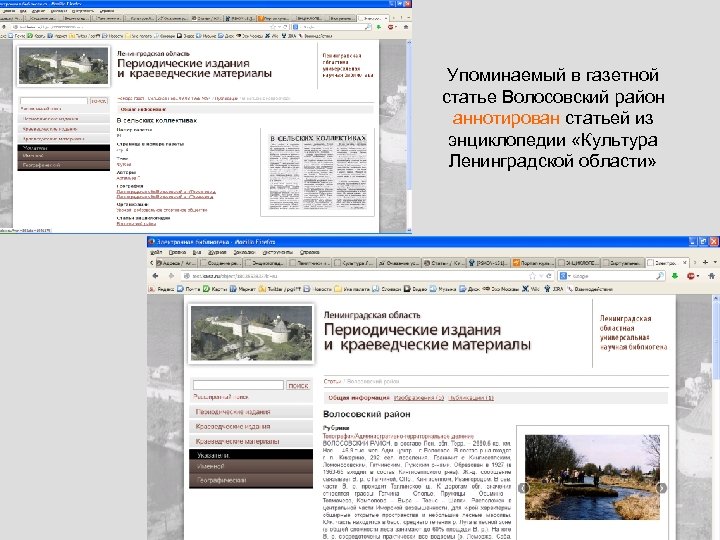Open the Именной index in the lower window
The width and height of the screenshot is (720, 540).
pyautogui.click(x=251, y=467)
